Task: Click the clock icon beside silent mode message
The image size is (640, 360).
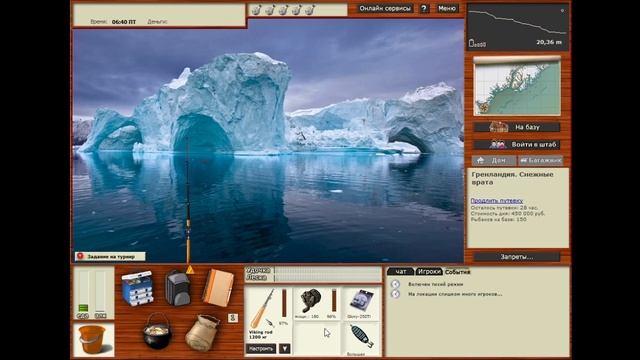Action: coord(395,284)
